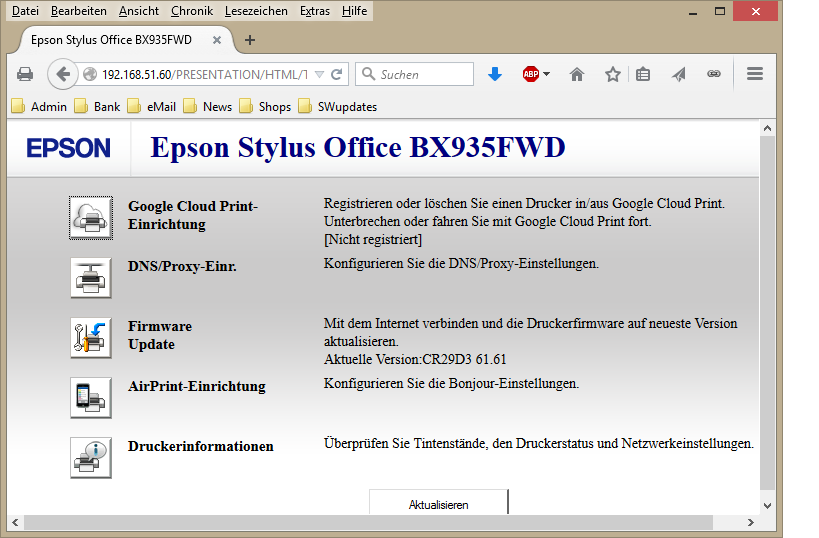The image size is (819, 538).
Task: Open the Bank bookmarks folder
Action: pos(98,107)
